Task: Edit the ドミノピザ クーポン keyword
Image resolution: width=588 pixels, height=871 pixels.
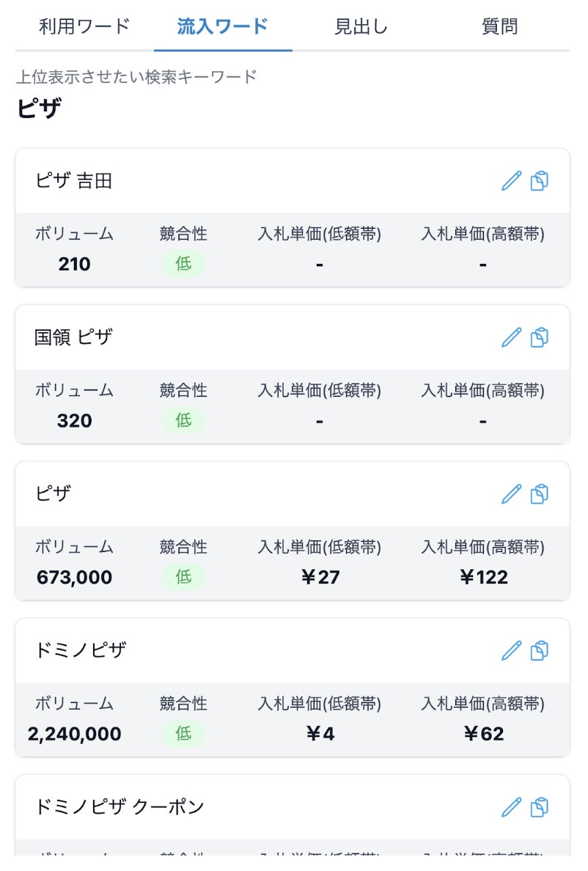Action: click(x=511, y=807)
